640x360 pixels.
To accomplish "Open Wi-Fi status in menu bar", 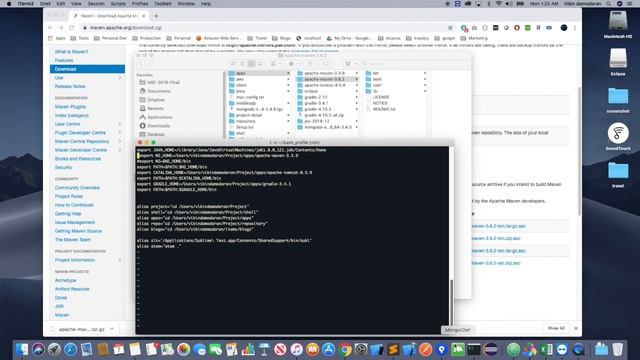I will point(498,4).
